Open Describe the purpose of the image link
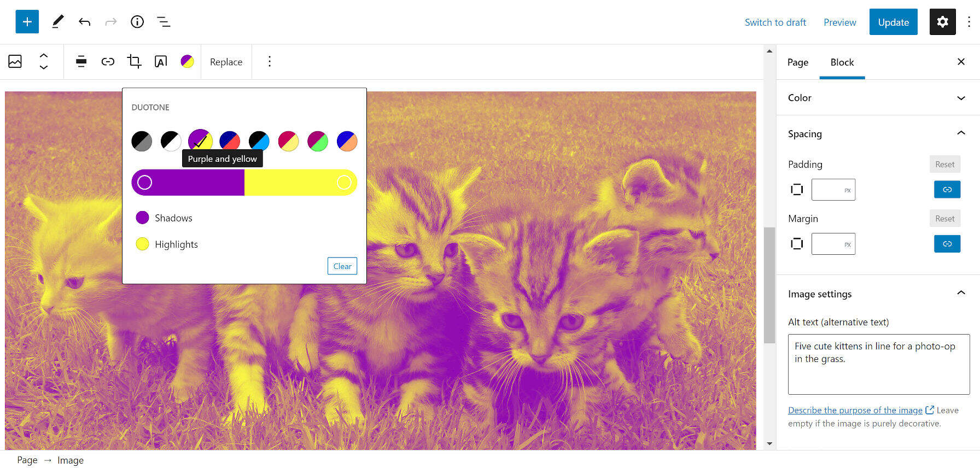The height and width of the screenshot is (468, 980). 855,410
